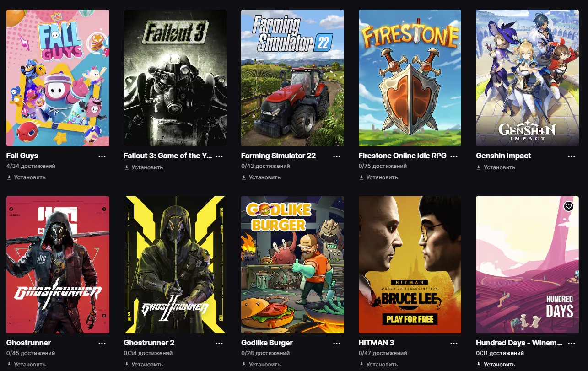
Task: Open the more options menu for Genshin Impact
Action: [x=572, y=156]
